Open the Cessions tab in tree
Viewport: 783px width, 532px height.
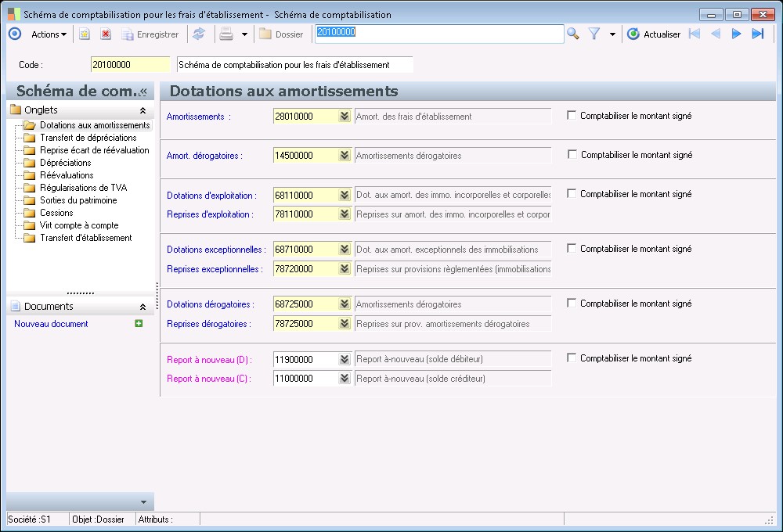click(56, 213)
